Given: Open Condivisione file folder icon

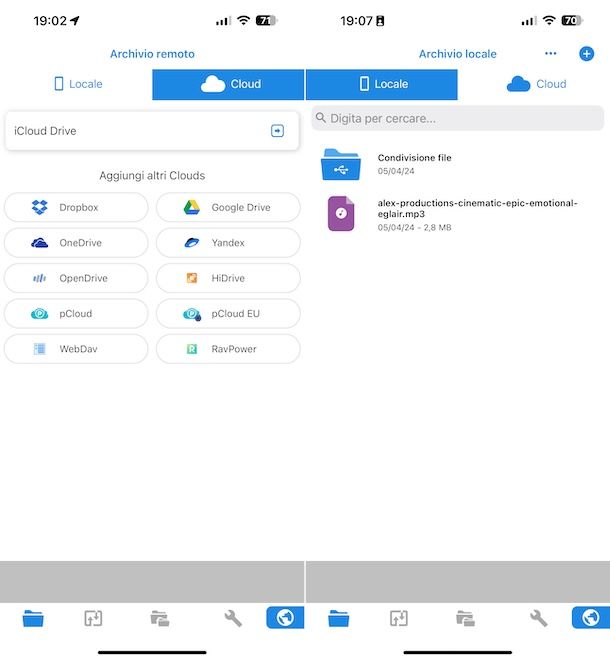Looking at the screenshot, I should pos(341,164).
